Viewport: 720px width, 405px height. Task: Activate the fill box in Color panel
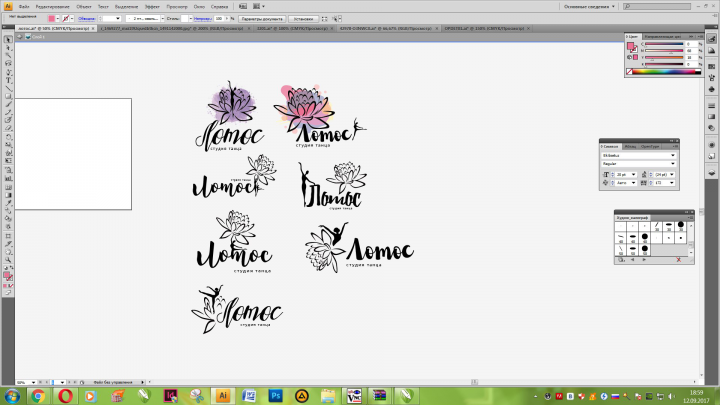(x=630, y=46)
